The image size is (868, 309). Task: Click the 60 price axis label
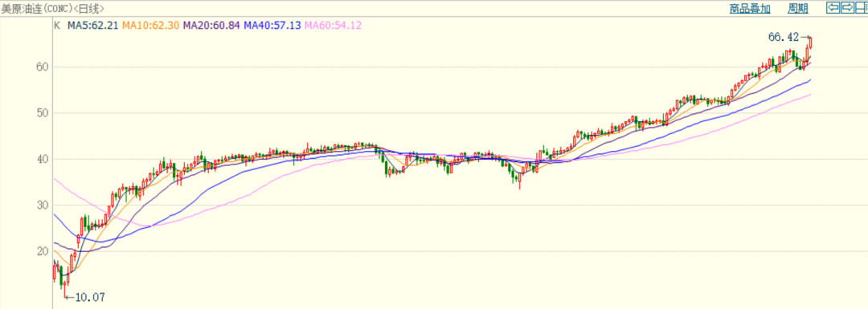coord(43,67)
